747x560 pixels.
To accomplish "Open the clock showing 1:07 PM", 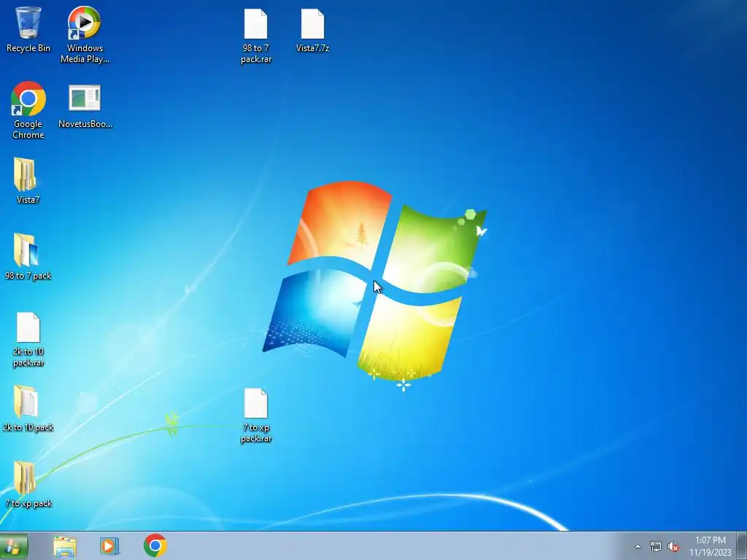I will pos(711,546).
